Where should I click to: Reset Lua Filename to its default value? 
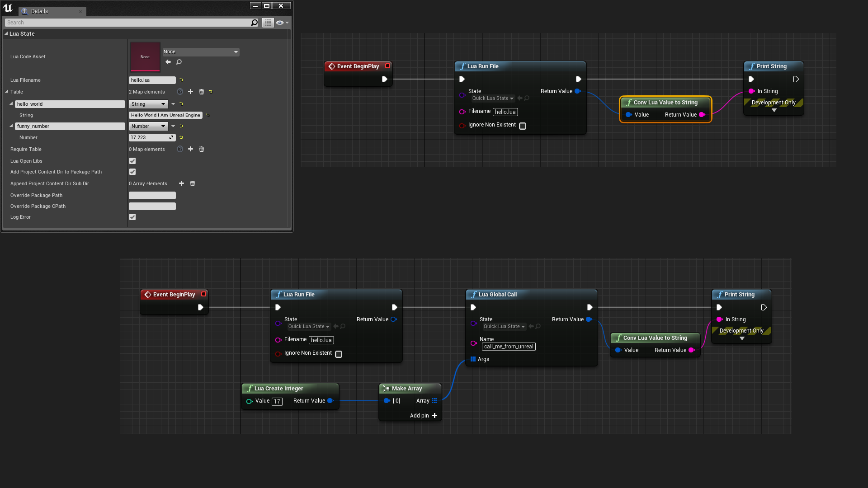181,80
